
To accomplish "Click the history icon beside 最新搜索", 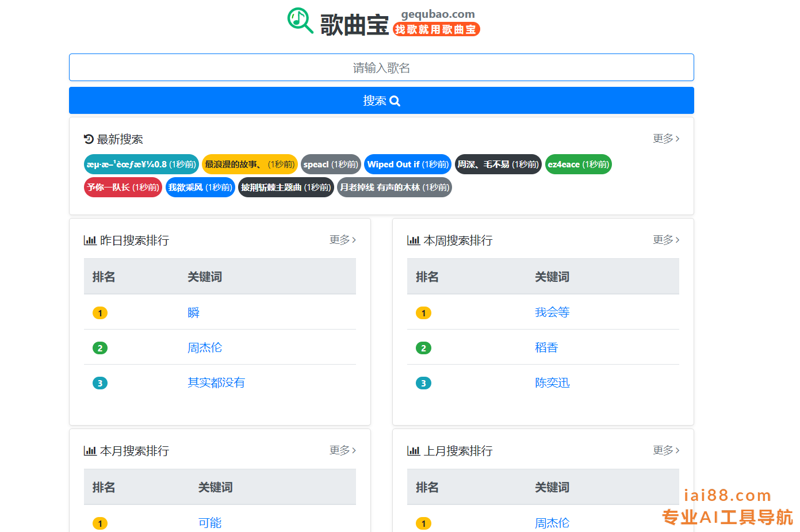I will [89, 139].
